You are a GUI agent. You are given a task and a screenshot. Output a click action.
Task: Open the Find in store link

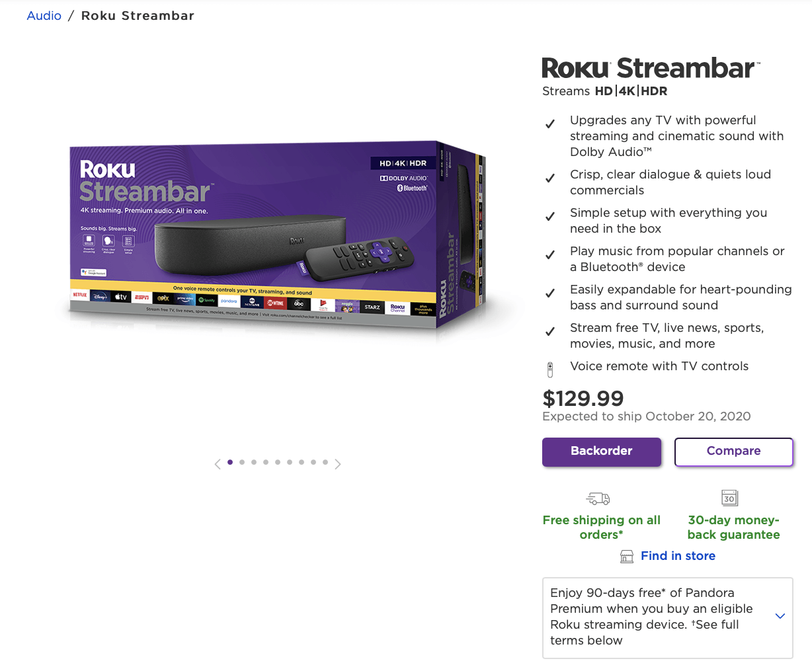tap(677, 556)
